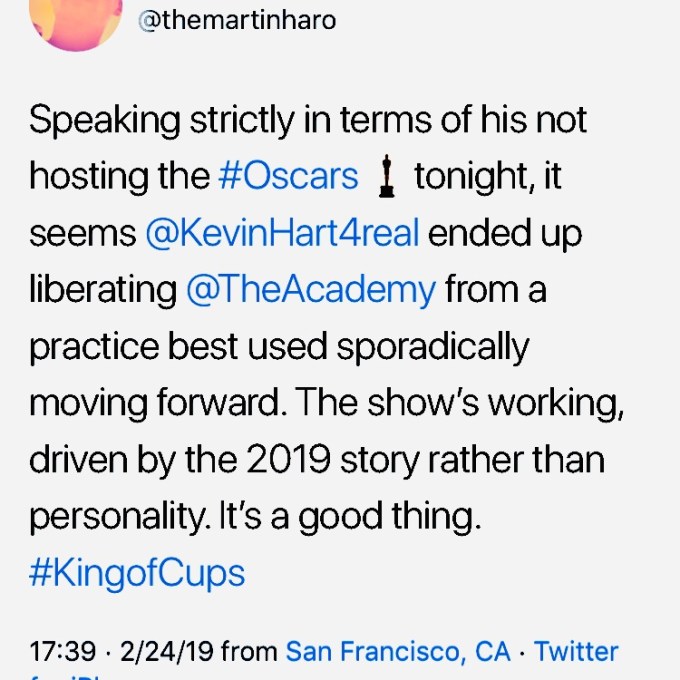
Task: Open the @themartinharo profile handle
Action: pos(236,20)
